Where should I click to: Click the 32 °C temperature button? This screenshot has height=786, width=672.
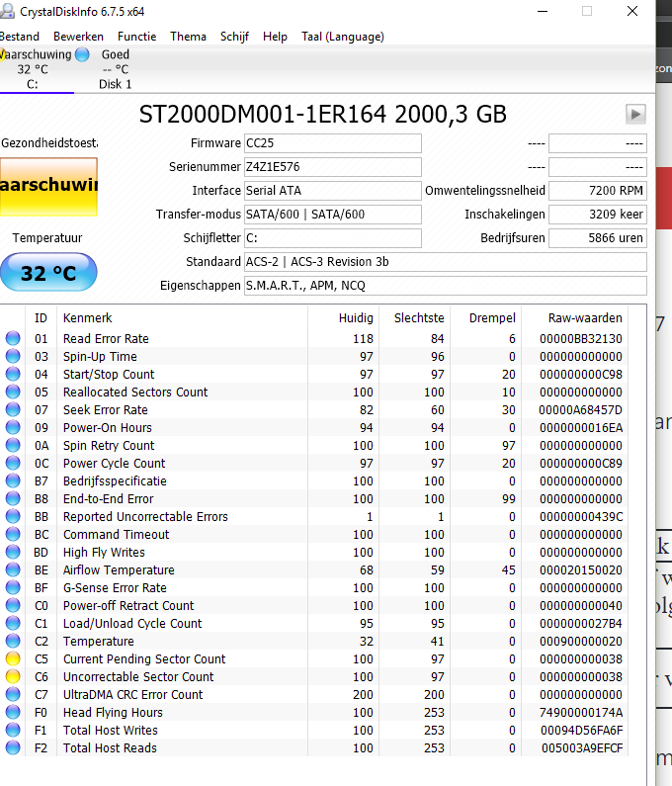(x=48, y=272)
